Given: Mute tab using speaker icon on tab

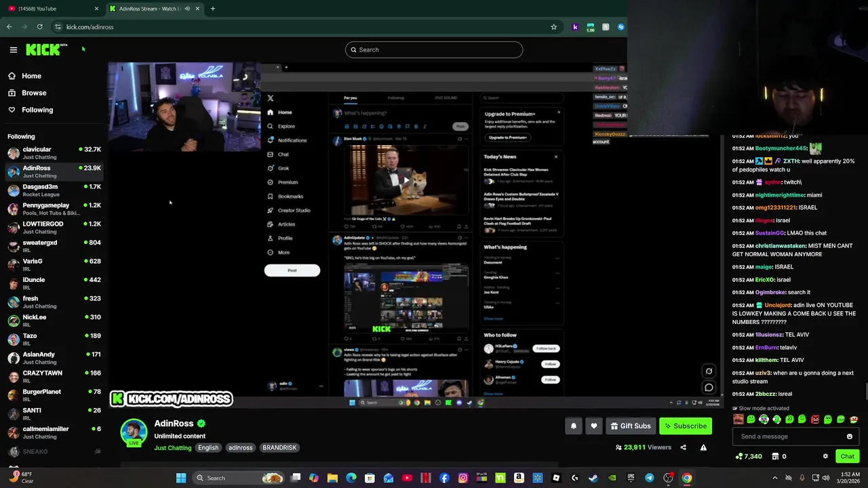Looking at the screenshot, I should (x=186, y=9).
